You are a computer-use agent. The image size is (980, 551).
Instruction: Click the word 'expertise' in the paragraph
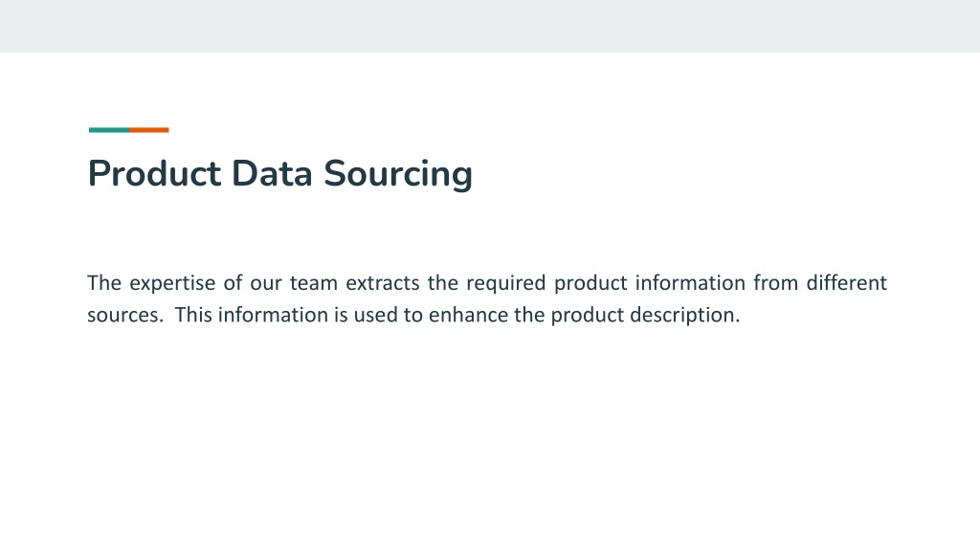point(172,283)
